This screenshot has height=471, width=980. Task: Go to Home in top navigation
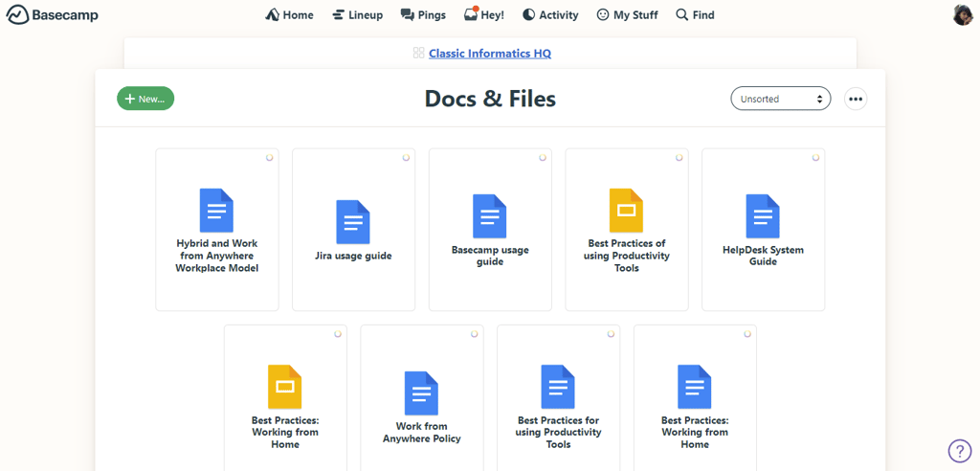click(x=289, y=15)
